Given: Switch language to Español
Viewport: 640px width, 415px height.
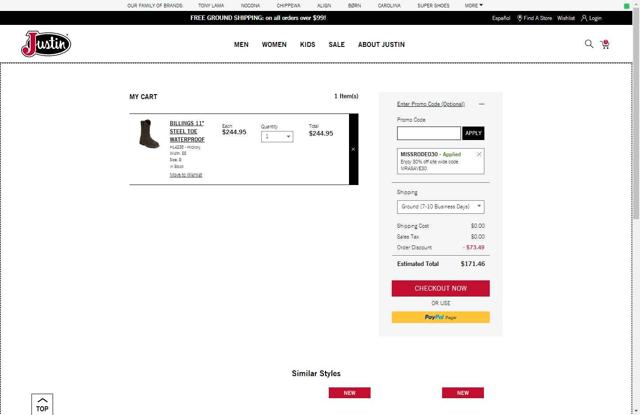Looking at the screenshot, I should coord(501,18).
